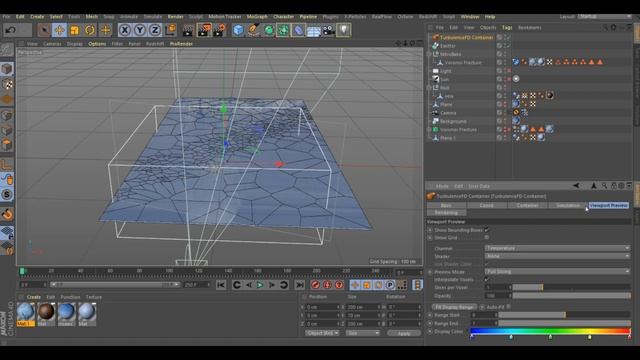
Task: Click Render View clapperboard icon
Action: tap(188, 30)
